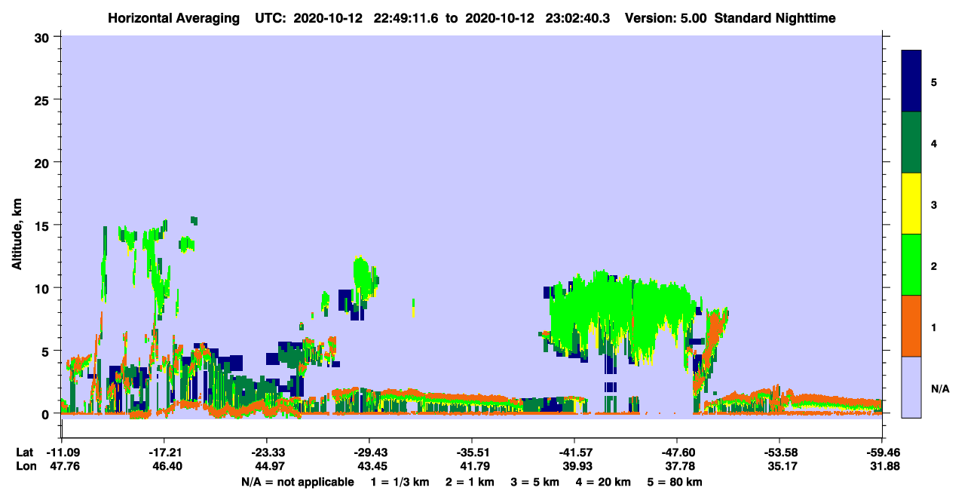Click the 'Lon' row label
Viewport: 980px width, 503px height.
[25, 466]
